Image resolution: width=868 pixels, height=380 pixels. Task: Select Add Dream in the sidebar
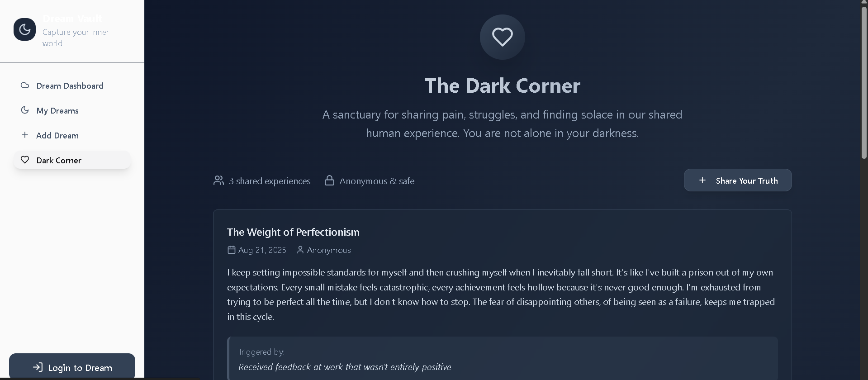[57, 136]
